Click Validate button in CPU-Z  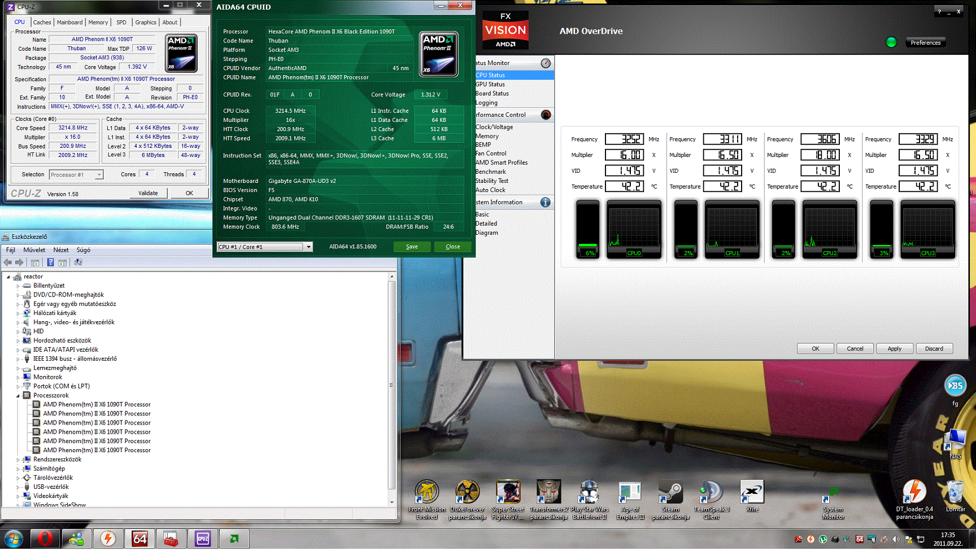[149, 193]
